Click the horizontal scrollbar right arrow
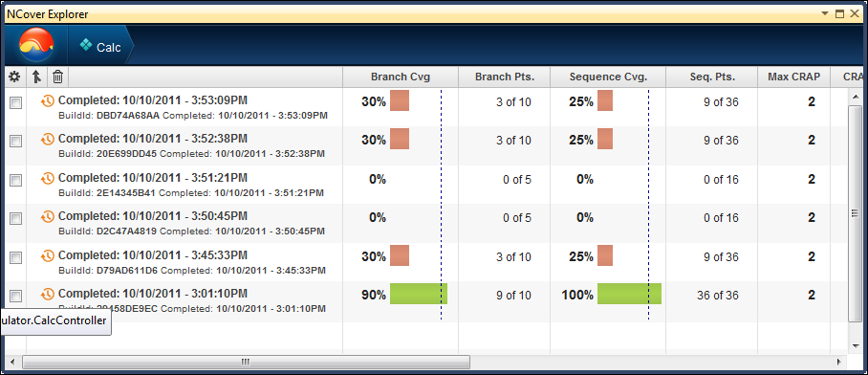Image resolution: width=868 pixels, height=375 pixels. tap(838, 363)
